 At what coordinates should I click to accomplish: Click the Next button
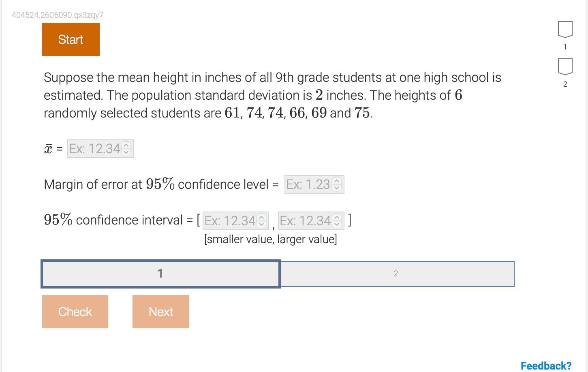(160, 312)
